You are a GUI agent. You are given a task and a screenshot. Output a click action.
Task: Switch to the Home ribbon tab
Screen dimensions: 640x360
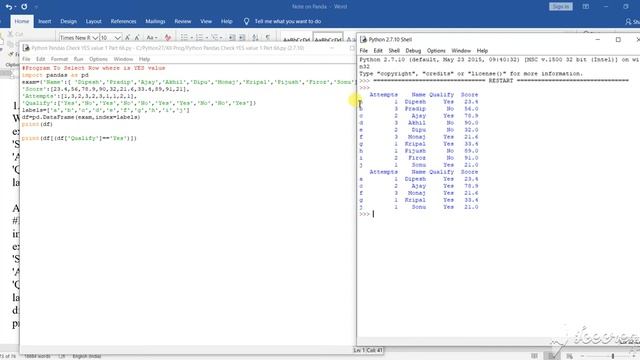pos(22,21)
